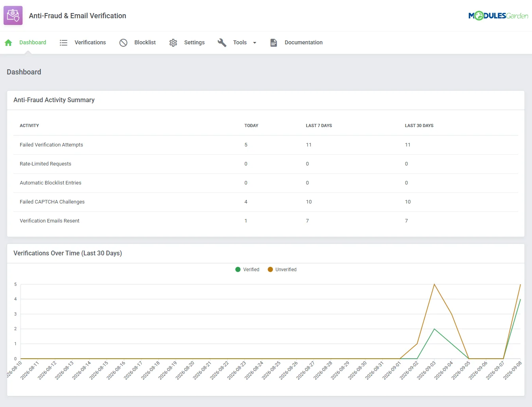The width and height of the screenshot is (532, 407).
Task: Select the Failed CAPTCHA Challenges row label
Action: click(52, 202)
